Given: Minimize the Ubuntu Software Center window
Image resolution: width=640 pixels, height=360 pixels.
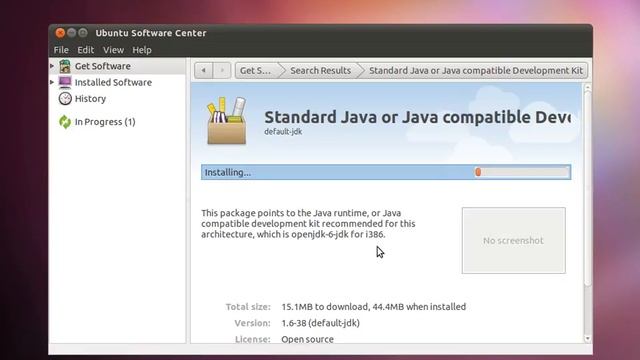Looking at the screenshot, I should point(71,33).
